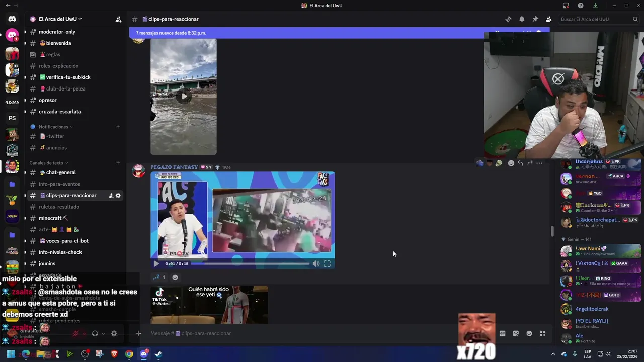Reply to message with hover toolbar arrow
This screenshot has height=362, width=644.
click(520, 163)
